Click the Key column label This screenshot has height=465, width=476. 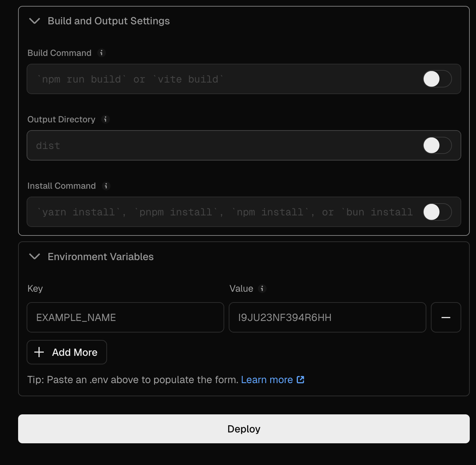[35, 288]
